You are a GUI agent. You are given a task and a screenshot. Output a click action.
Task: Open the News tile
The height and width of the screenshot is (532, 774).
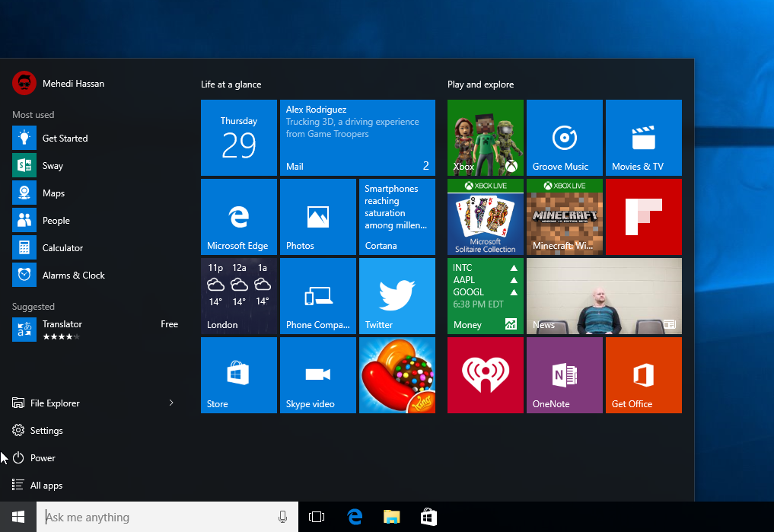[604, 296]
